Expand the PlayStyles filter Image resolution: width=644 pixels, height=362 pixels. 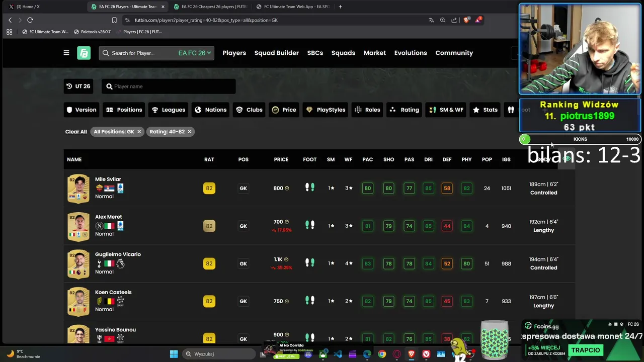tap(326, 110)
